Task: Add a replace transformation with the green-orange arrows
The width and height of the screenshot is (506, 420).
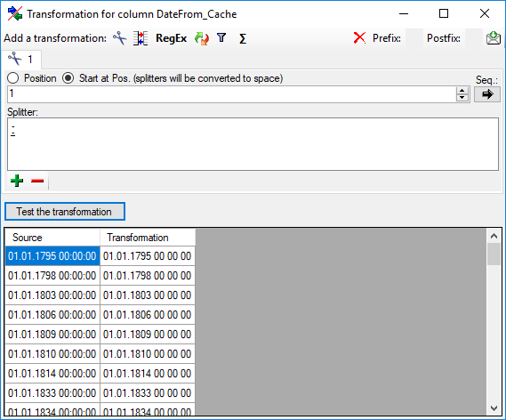Action: pyautogui.click(x=202, y=38)
